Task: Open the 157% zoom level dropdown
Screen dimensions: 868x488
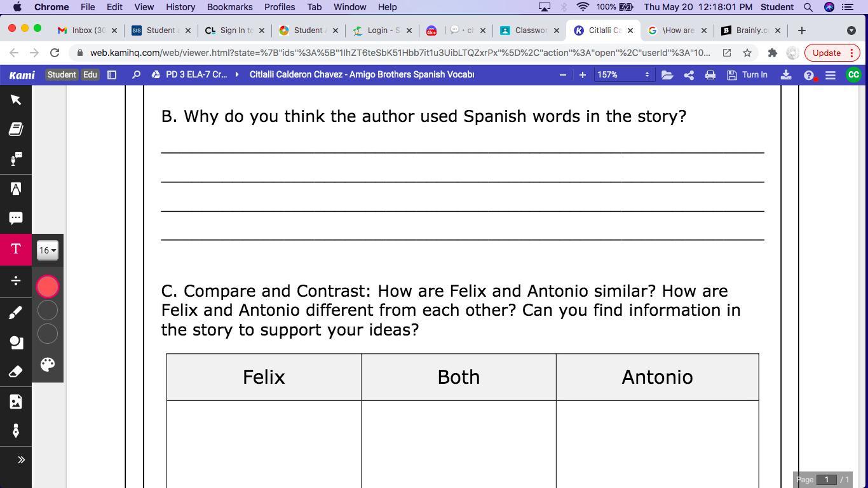Action: coord(623,75)
